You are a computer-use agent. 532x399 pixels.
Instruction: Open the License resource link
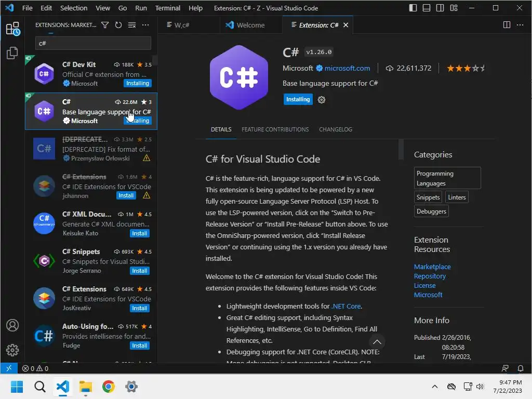tap(425, 286)
